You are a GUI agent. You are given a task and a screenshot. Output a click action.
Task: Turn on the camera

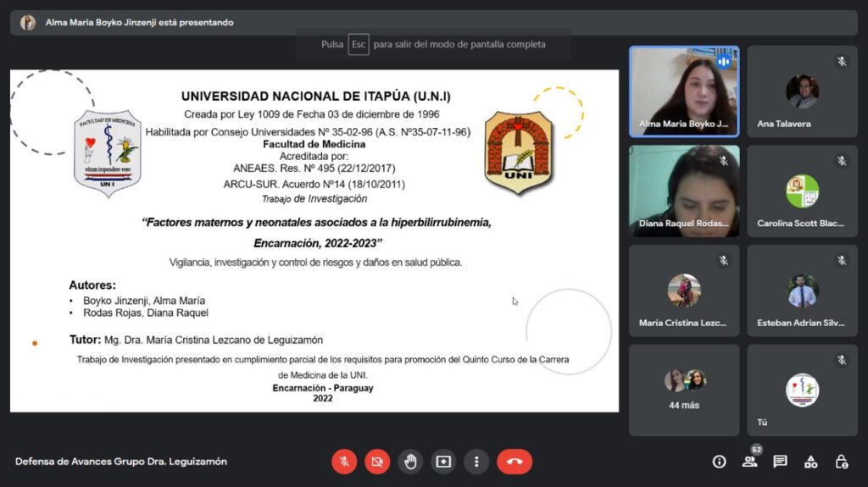[377, 462]
